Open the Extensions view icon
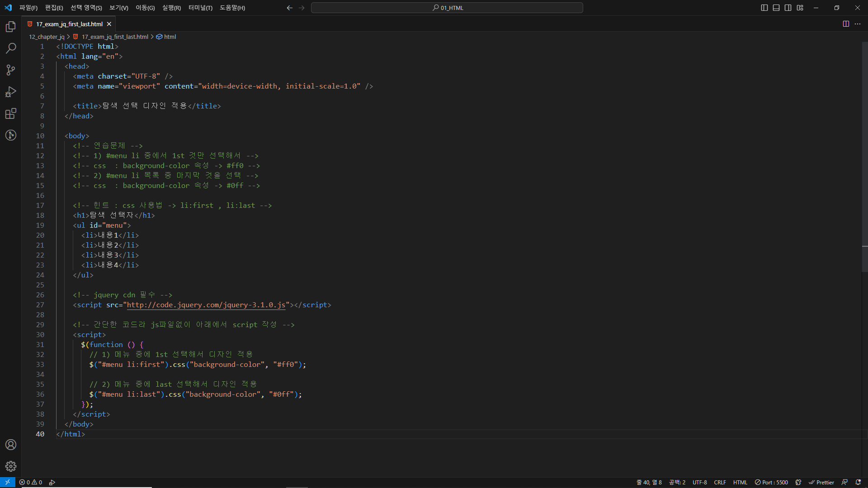Viewport: 868px width, 488px height. 11,113
